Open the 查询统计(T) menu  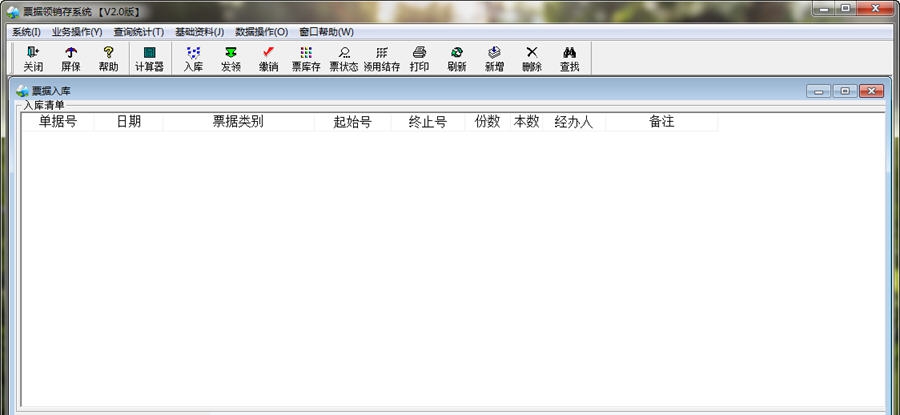pyautogui.click(x=139, y=32)
